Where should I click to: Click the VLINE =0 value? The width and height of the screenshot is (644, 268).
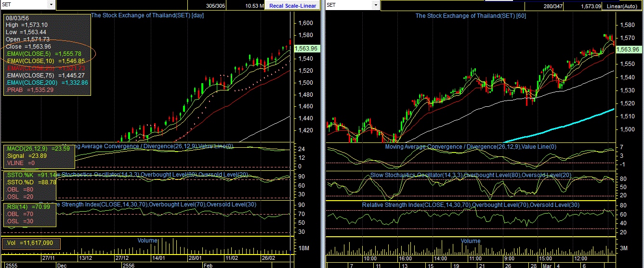coord(21,163)
